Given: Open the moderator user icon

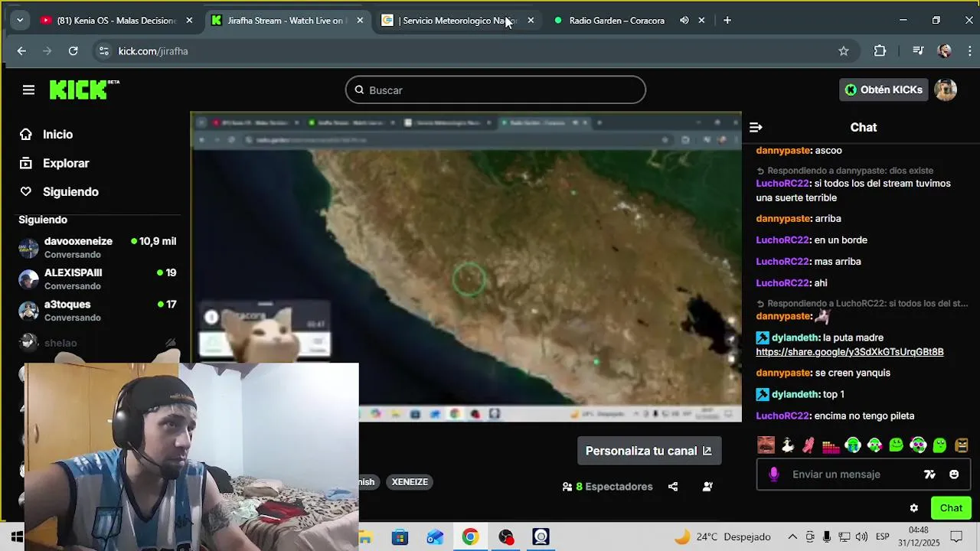Looking at the screenshot, I should point(707,486).
